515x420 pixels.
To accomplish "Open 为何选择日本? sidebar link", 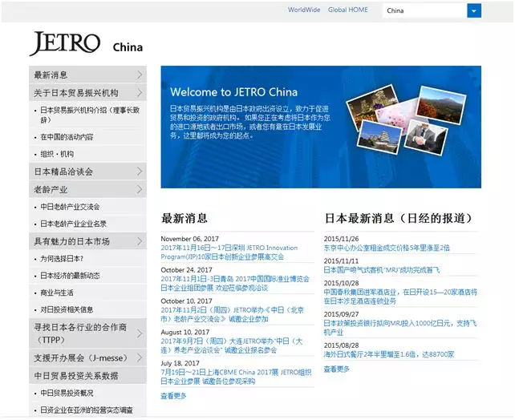I will coord(62,259).
